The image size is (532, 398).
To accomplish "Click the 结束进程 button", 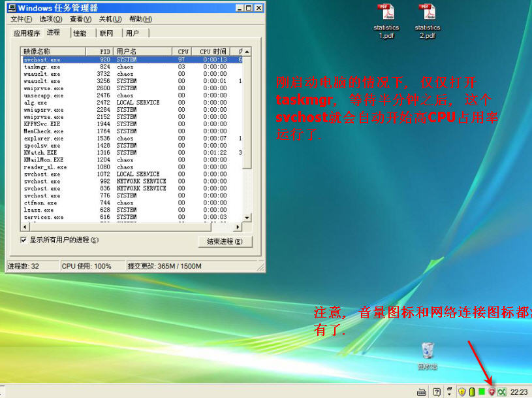I will coord(225,241).
